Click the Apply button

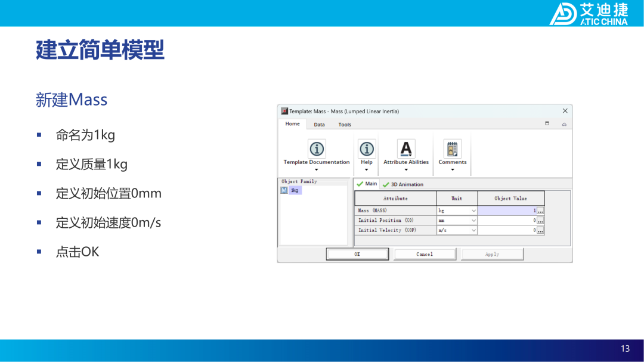coord(492,254)
